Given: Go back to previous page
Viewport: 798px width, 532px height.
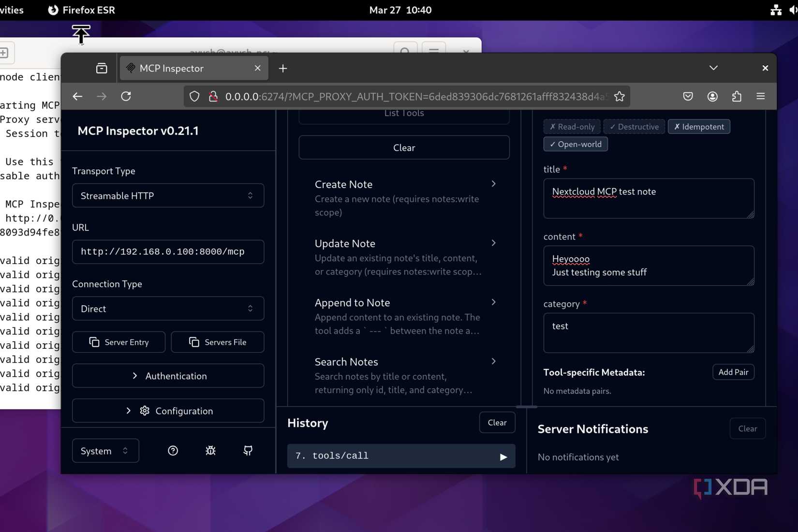Looking at the screenshot, I should click(x=77, y=96).
